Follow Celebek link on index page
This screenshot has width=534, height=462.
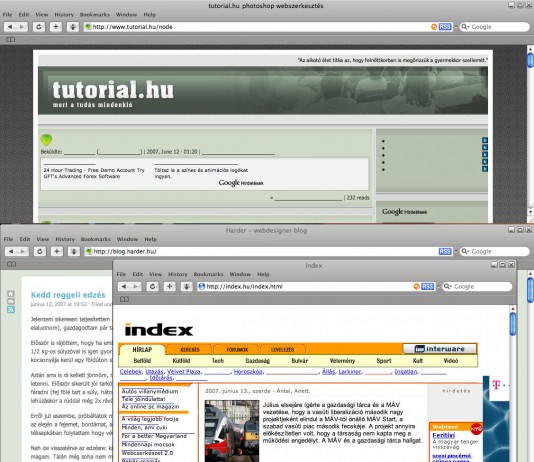130,371
